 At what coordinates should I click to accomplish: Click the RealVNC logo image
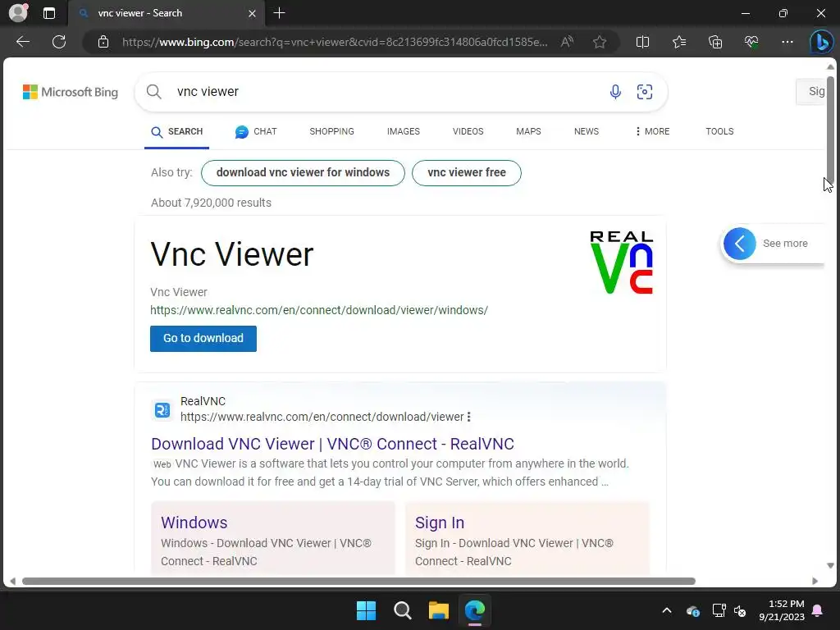point(622,262)
